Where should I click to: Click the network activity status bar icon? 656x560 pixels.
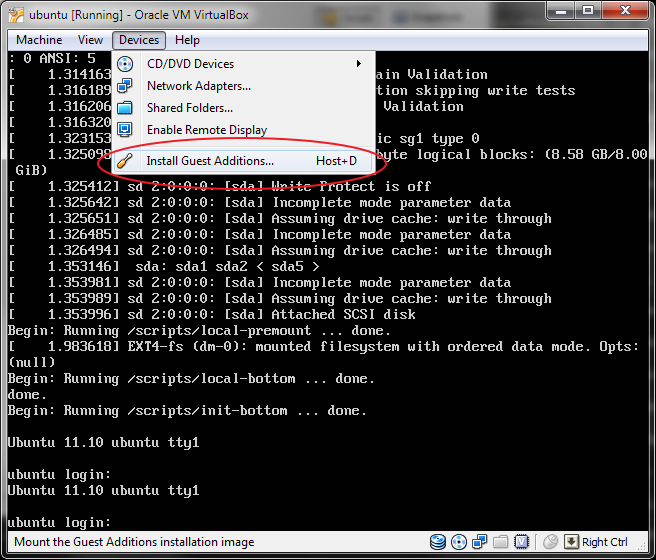pos(480,542)
